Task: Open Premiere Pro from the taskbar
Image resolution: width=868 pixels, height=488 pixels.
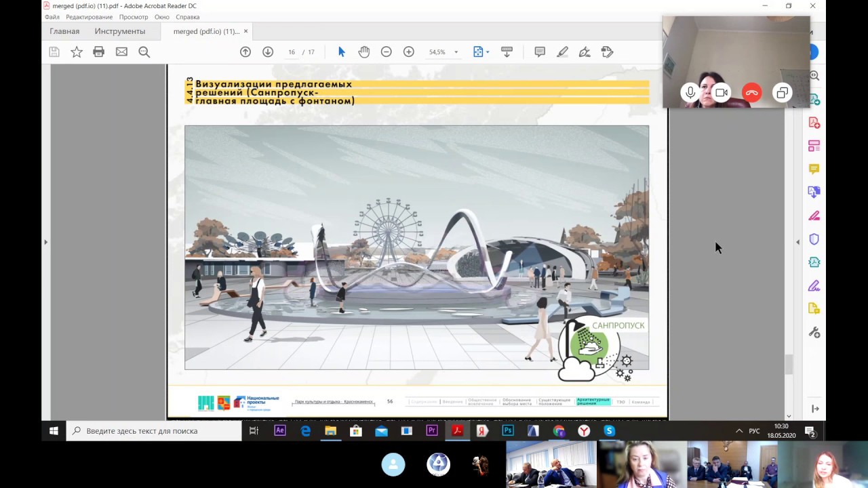Action: pos(431,430)
